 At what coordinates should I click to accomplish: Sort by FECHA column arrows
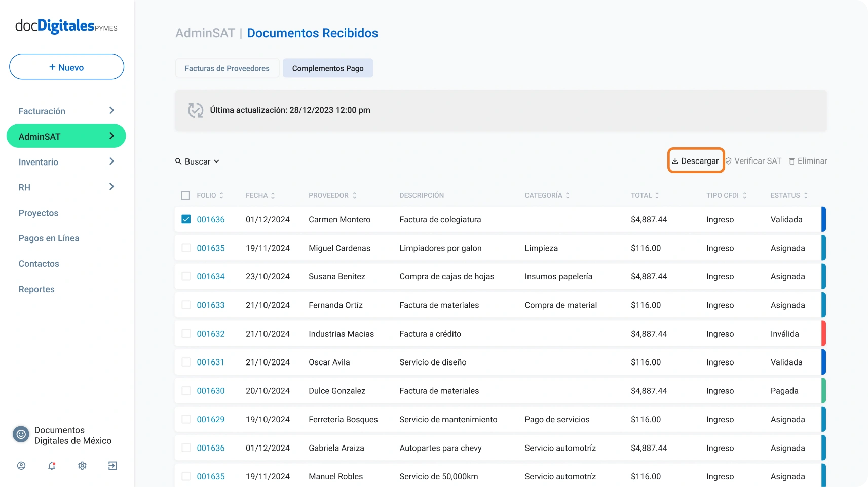coord(273,196)
